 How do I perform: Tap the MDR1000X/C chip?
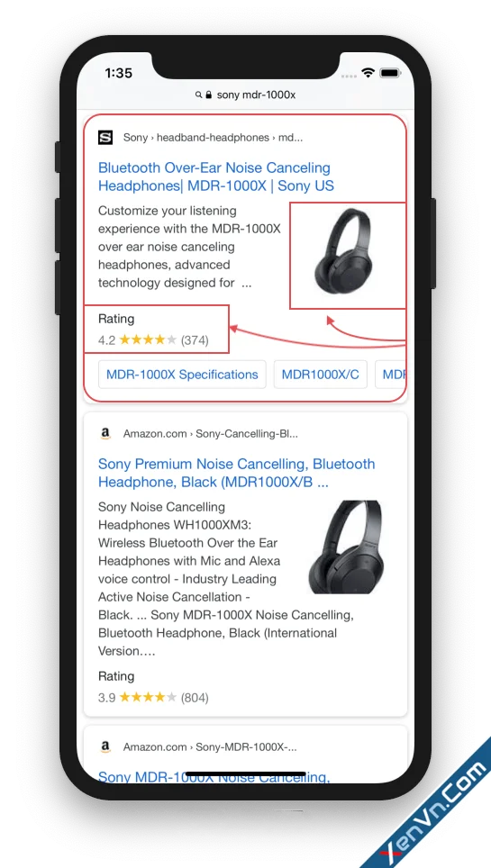tap(321, 375)
